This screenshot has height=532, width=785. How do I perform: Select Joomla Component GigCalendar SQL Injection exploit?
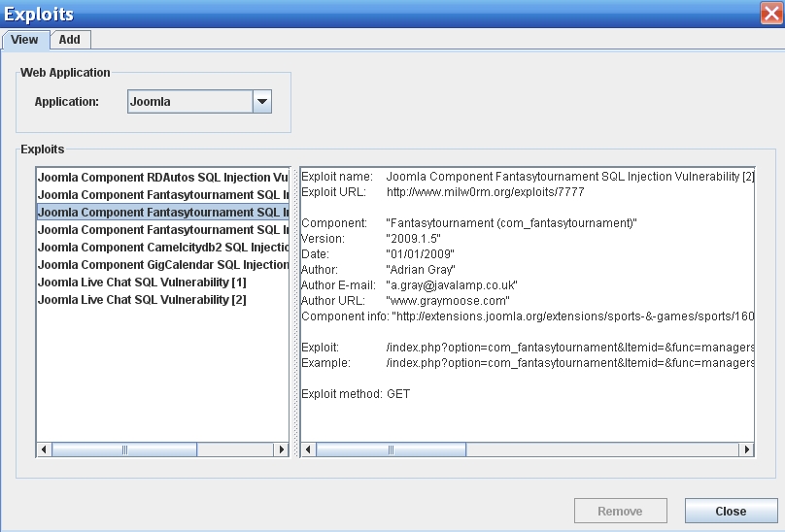pos(162,265)
